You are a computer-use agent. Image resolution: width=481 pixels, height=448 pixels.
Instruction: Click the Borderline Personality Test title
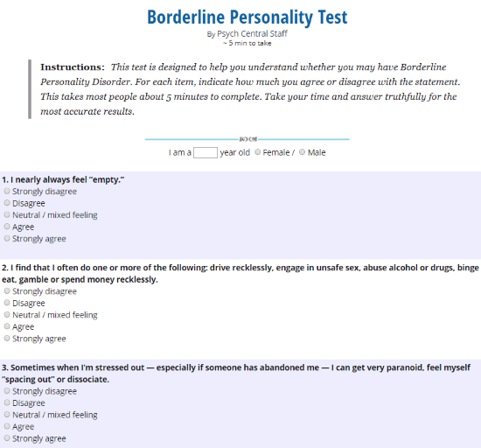pyautogui.click(x=247, y=17)
